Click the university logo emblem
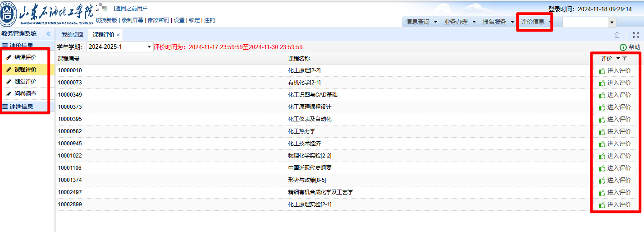 point(9,14)
